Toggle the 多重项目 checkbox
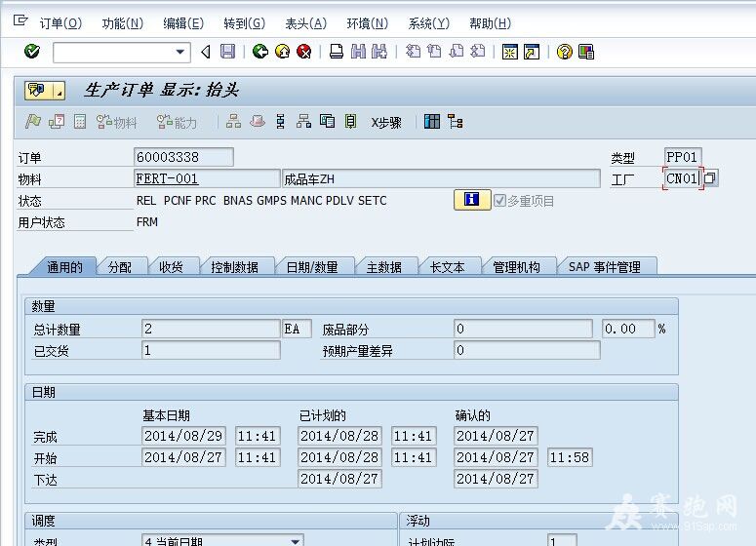756x546 pixels. [x=500, y=200]
